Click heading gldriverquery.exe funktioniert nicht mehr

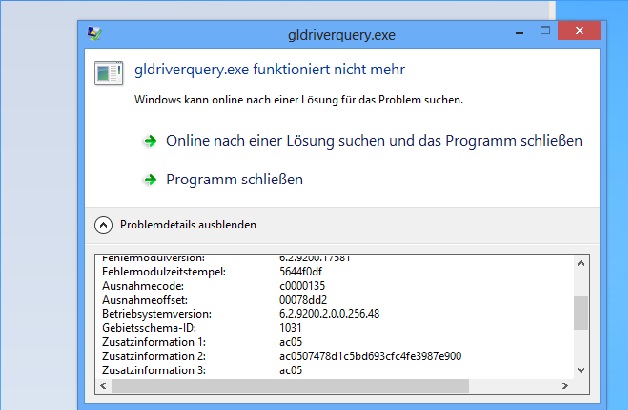(x=270, y=70)
